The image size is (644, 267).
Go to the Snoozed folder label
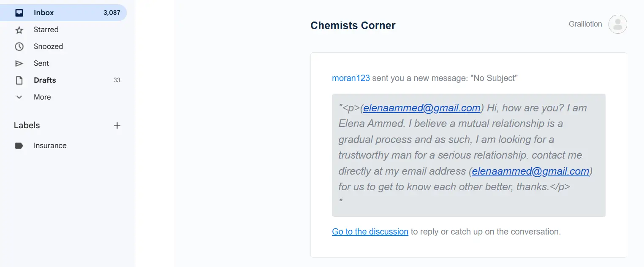click(x=48, y=46)
